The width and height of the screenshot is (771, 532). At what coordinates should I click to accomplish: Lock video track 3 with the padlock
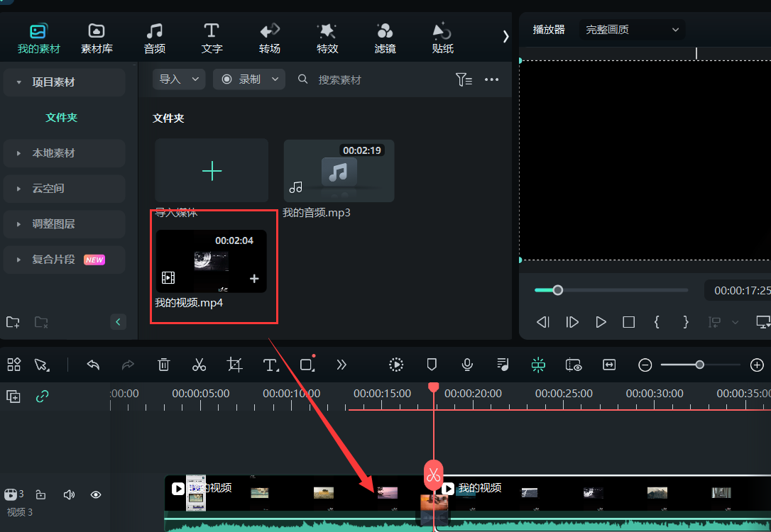pos(41,494)
